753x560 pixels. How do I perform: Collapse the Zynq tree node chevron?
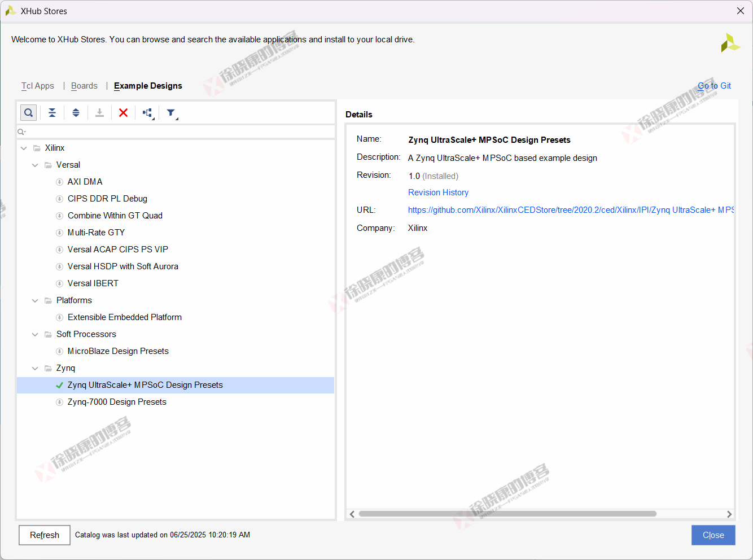pos(35,368)
